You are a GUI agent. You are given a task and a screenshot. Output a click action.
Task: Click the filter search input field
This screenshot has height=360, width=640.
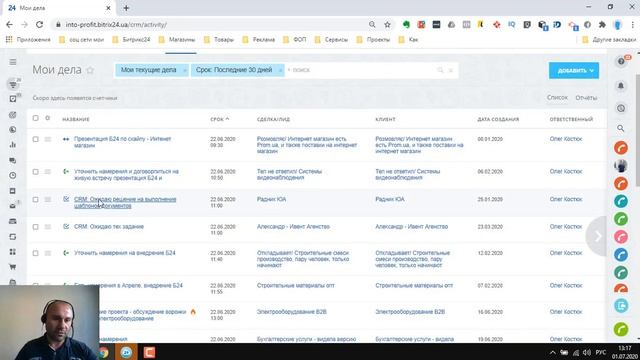pyautogui.click(x=361, y=70)
